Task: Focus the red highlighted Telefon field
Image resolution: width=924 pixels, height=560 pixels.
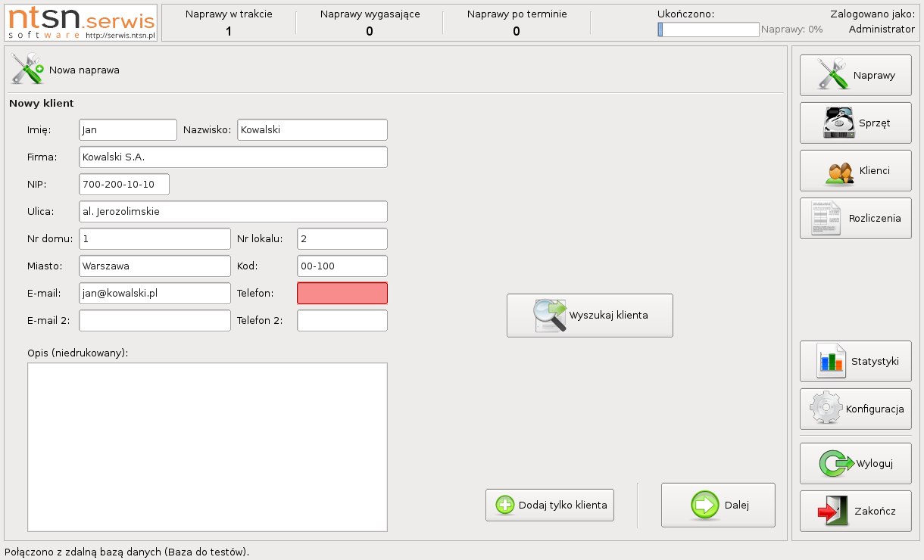Action: [342, 293]
